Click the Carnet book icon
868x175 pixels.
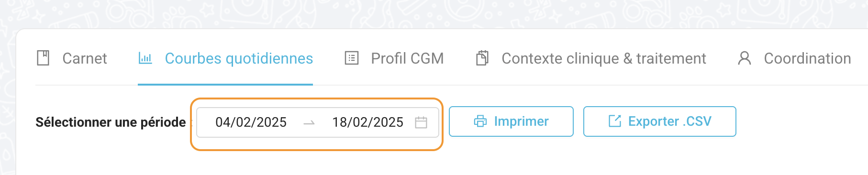43,58
